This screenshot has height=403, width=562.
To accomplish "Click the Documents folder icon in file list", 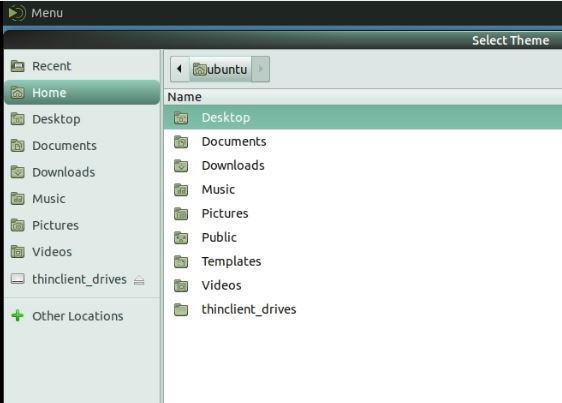I will 181,142.
